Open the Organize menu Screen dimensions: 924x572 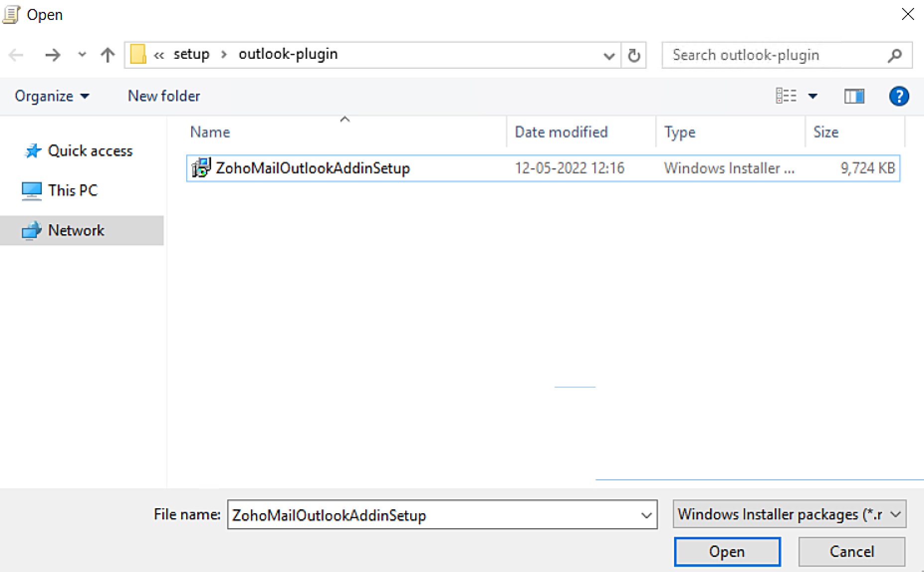tap(52, 96)
